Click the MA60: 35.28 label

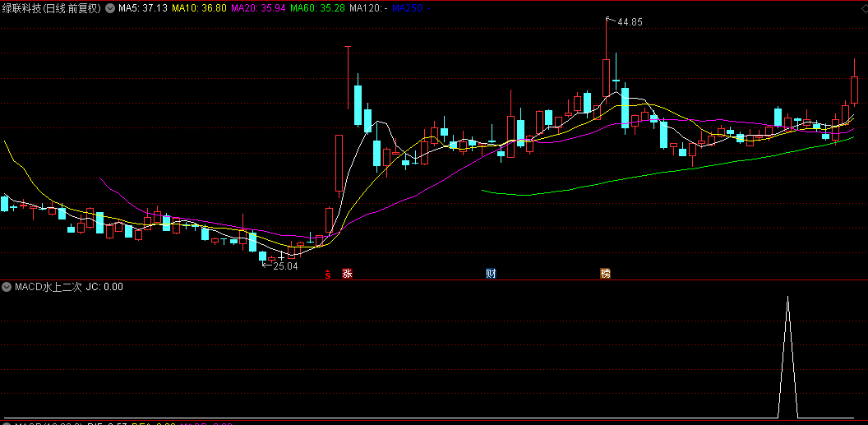(x=316, y=8)
